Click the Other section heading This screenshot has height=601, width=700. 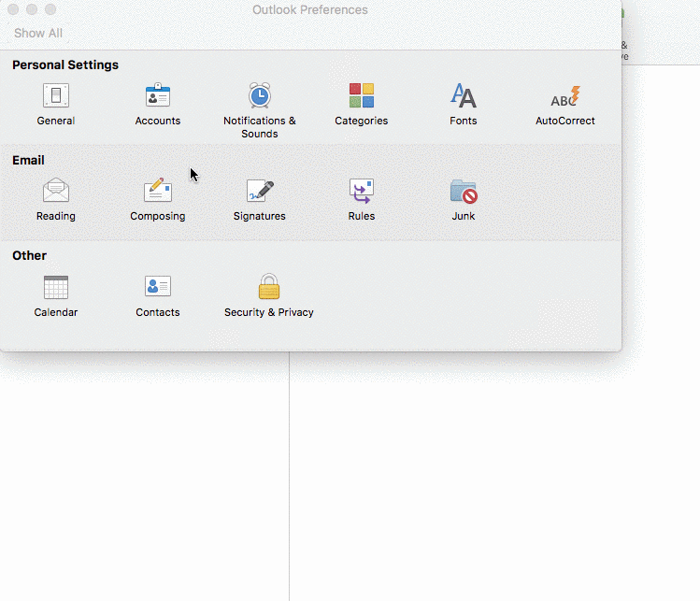(x=30, y=256)
